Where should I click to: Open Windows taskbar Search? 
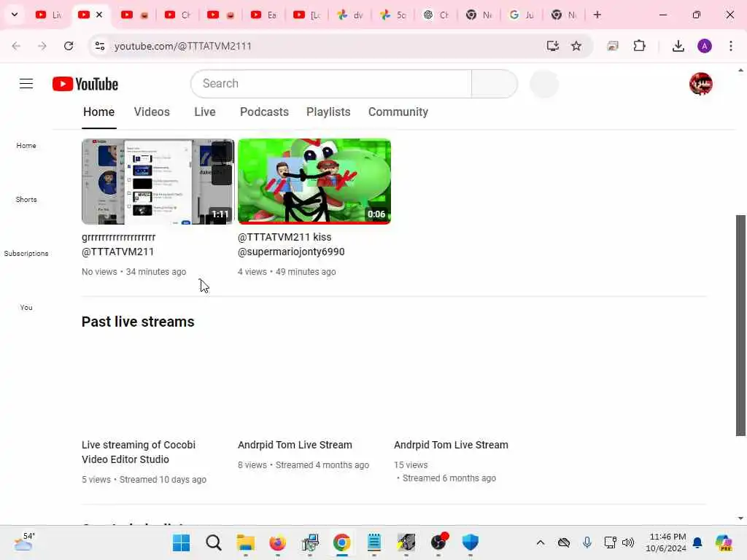click(x=214, y=542)
